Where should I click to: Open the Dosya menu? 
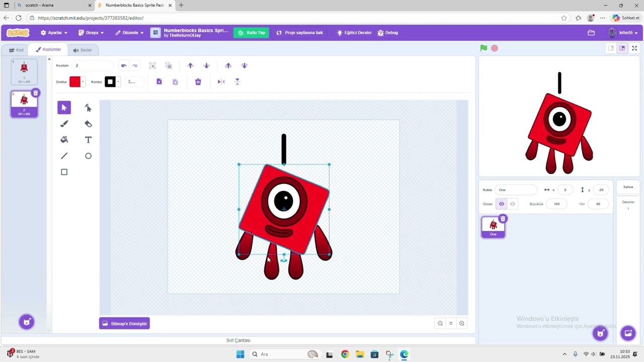tap(91, 33)
